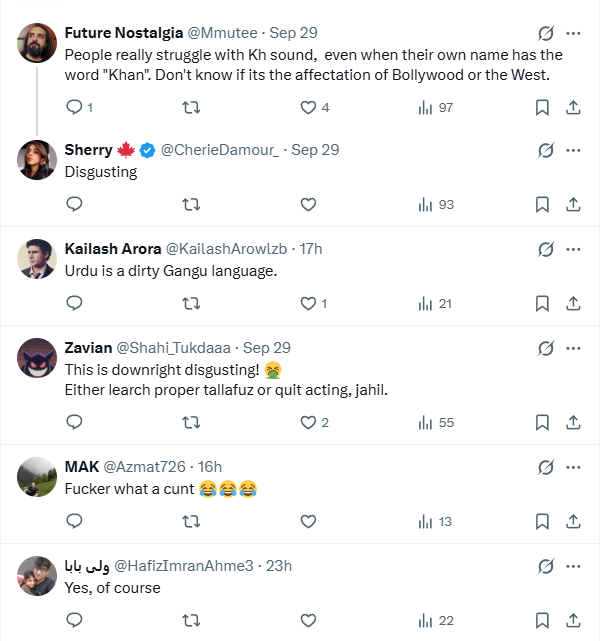Screen dimensions: 604x641
Task: Repost the tweet by @HafizImranAhme3
Action: pos(191,620)
